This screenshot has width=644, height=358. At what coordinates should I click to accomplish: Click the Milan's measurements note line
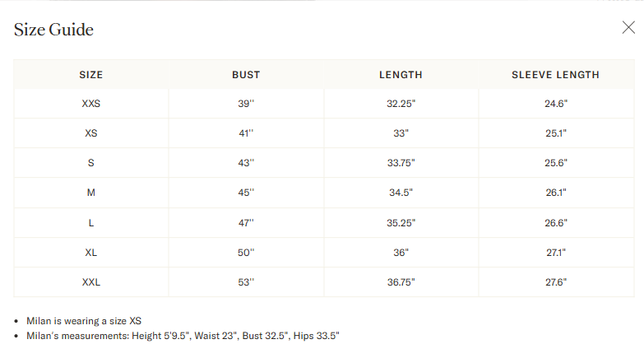click(x=183, y=336)
